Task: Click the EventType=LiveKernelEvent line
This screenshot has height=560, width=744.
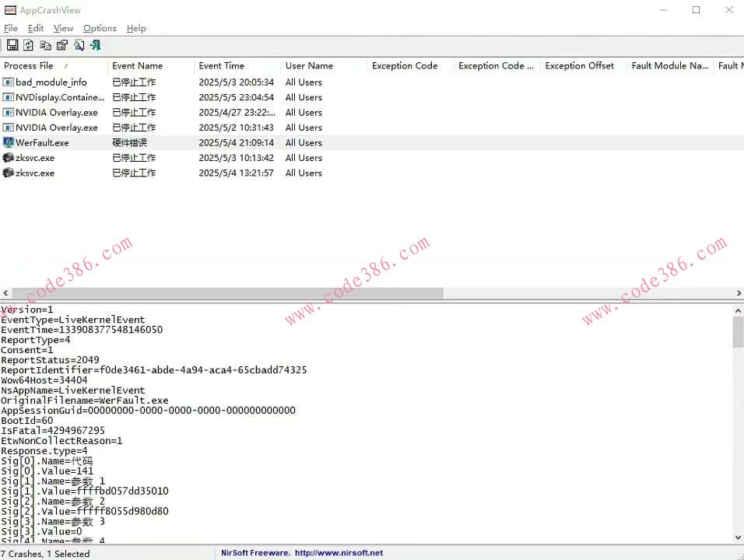Action: coord(73,320)
